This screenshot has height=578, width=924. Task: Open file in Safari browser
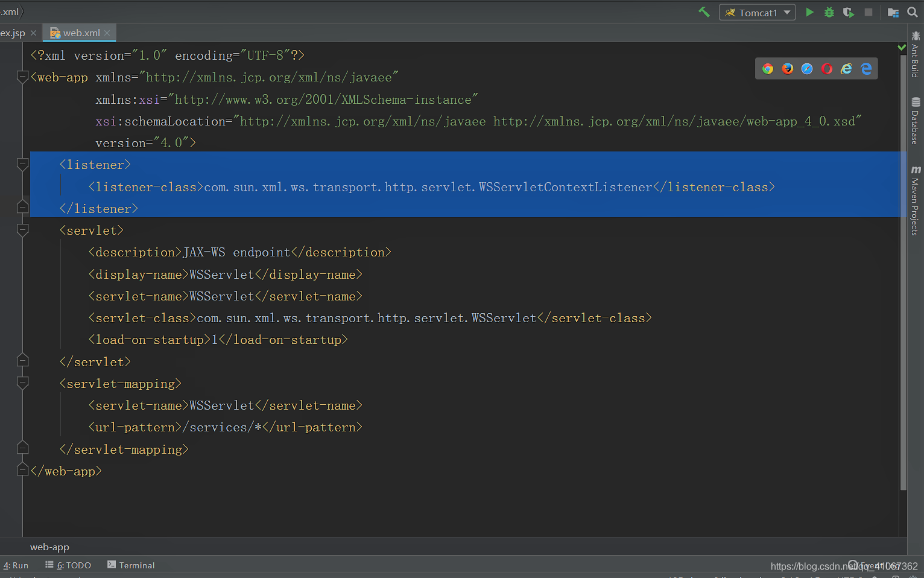click(807, 69)
